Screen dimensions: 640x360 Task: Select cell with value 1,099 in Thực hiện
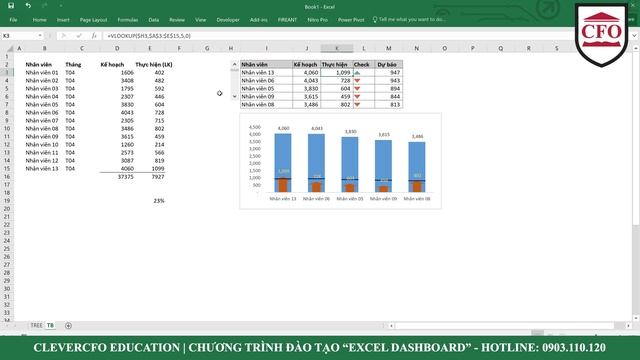337,73
